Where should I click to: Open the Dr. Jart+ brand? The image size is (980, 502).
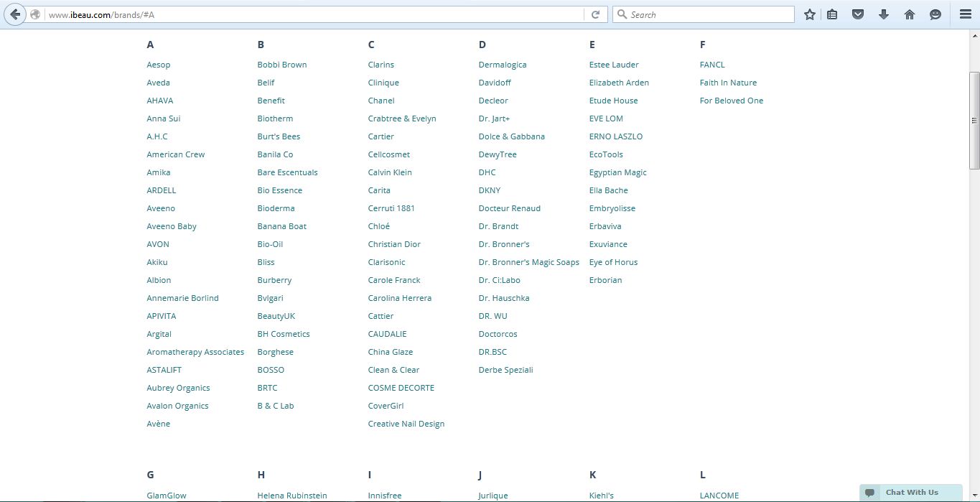pyautogui.click(x=494, y=118)
